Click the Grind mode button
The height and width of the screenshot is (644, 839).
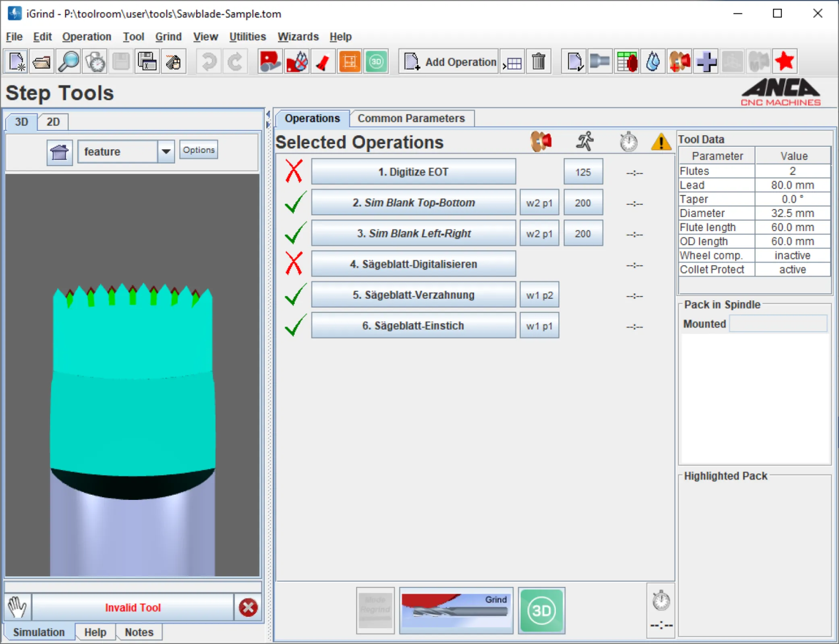(x=456, y=610)
